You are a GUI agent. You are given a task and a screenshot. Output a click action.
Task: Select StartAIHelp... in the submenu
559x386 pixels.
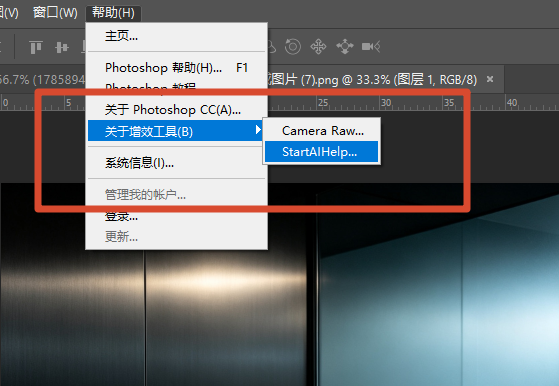click(x=322, y=152)
